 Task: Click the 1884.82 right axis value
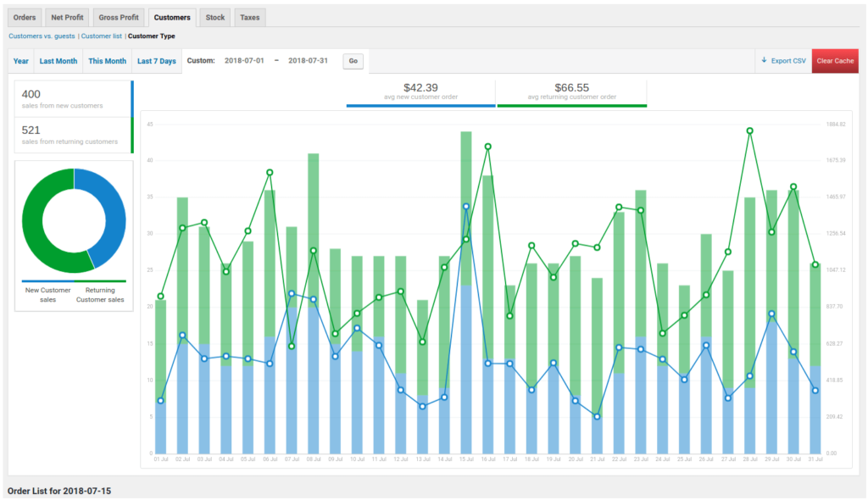[x=836, y=125]
